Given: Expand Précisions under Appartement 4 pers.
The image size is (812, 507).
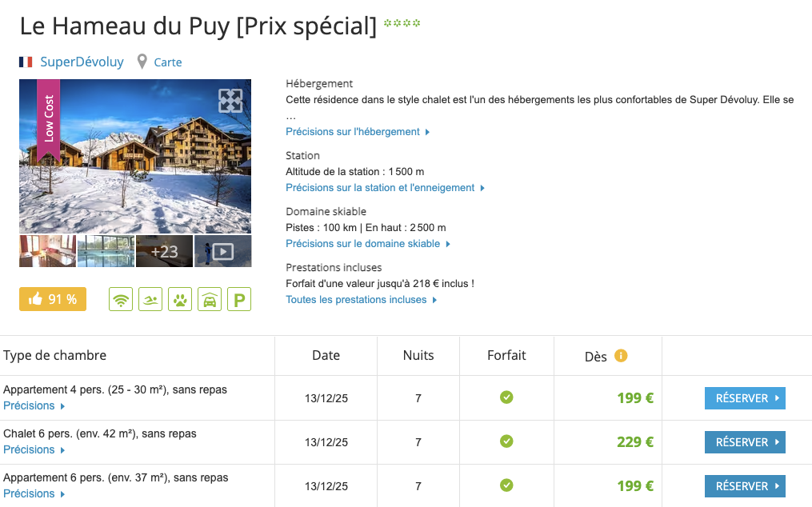Looking at the screenshot, I should [34, 405].
